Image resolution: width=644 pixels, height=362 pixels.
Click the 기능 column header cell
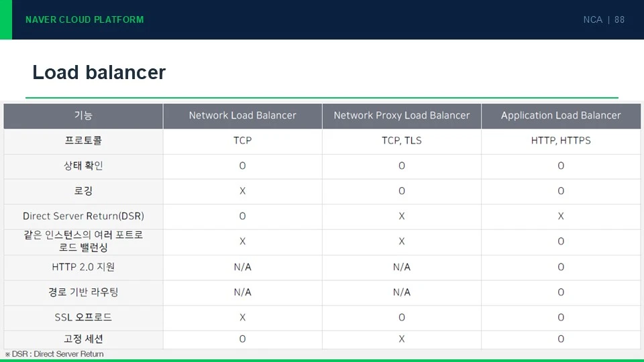pos(83,116)
